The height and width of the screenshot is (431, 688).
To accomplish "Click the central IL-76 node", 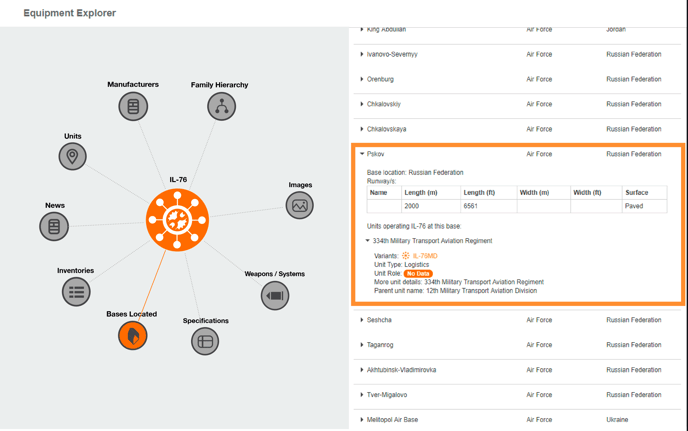I will (177, 220).
